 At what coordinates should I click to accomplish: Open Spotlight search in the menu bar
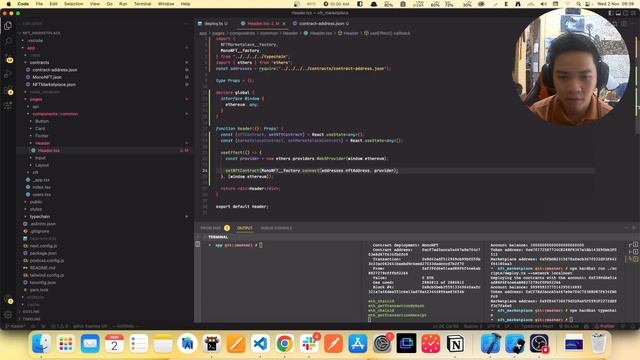click(x=578, y=4)
